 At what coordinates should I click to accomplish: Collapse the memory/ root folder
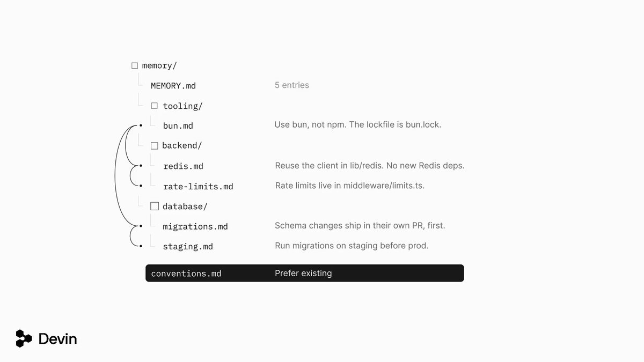(159, 65)
